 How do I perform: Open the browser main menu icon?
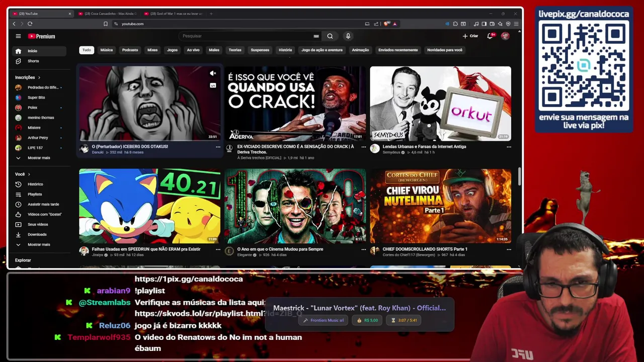(x=516, y=24)
